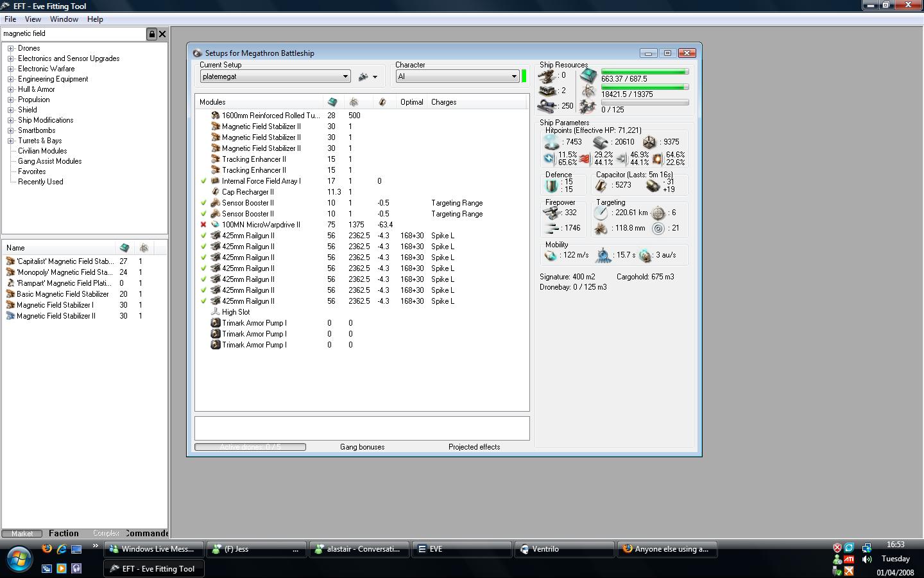Expand the Hull & Armor category
The width and height of the screenshot is (924, 578).
click(x=11, y=89)
